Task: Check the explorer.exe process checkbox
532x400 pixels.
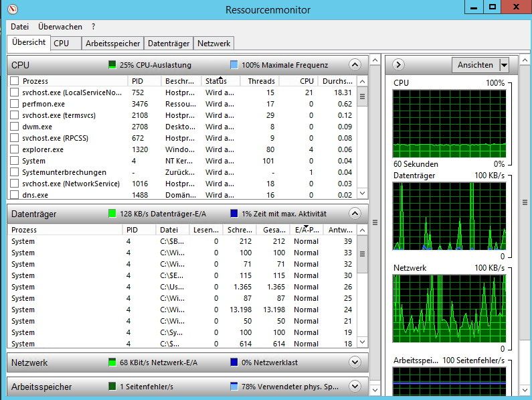Action: coord(14,149)
